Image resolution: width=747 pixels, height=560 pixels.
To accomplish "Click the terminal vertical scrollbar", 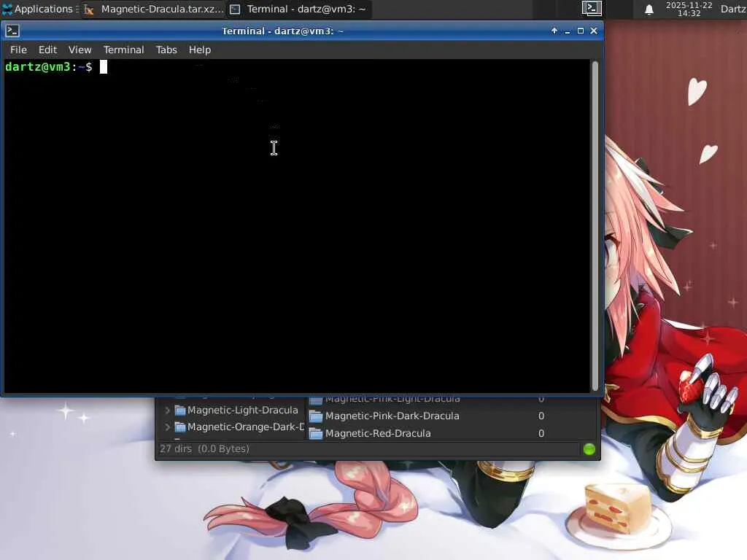I will [x=595, y=226].
